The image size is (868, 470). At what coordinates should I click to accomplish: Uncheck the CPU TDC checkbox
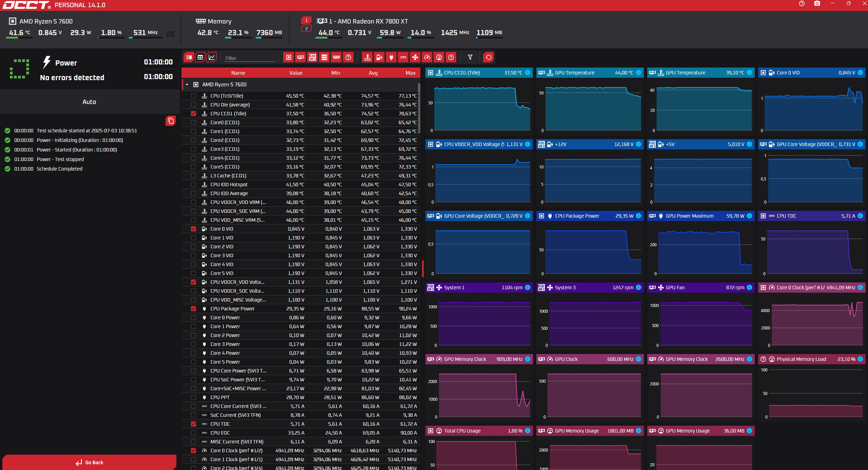click(x=193, y=424)
